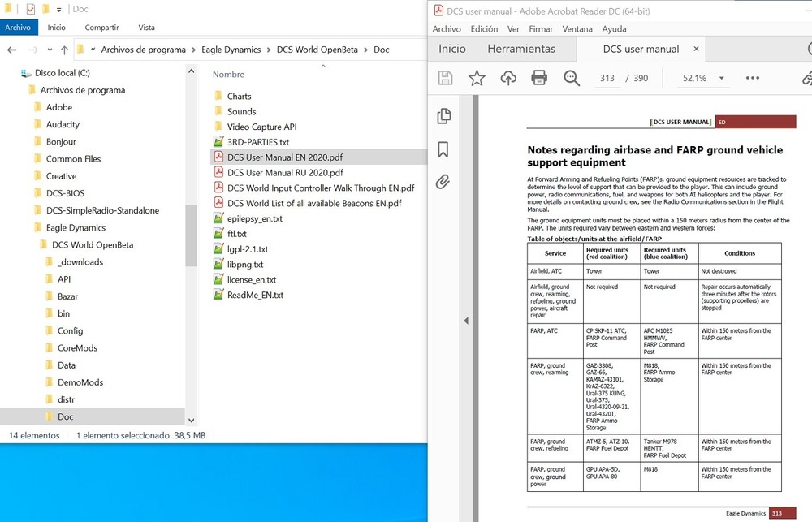Screen dimensions: 812x522
Task: Go back with Explorer back arrow
Action: click(x=12, y=50)
